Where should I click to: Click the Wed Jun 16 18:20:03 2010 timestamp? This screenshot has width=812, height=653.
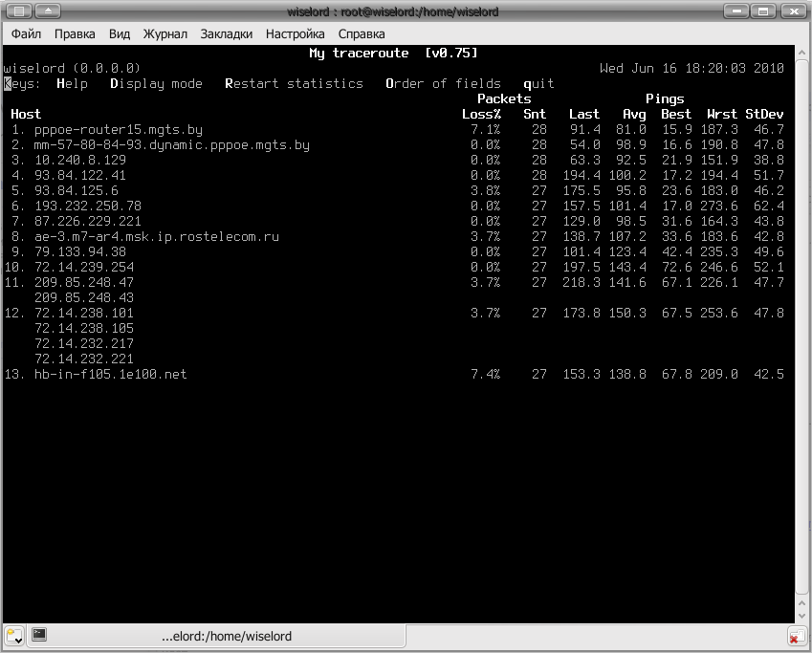tap(691, 68)
